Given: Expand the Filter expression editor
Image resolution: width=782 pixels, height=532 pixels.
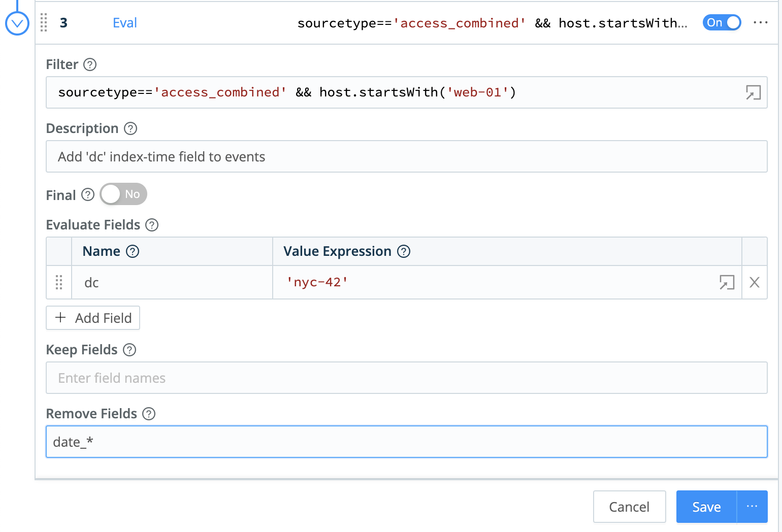Looking at the screenshot, I should [753, 92].
